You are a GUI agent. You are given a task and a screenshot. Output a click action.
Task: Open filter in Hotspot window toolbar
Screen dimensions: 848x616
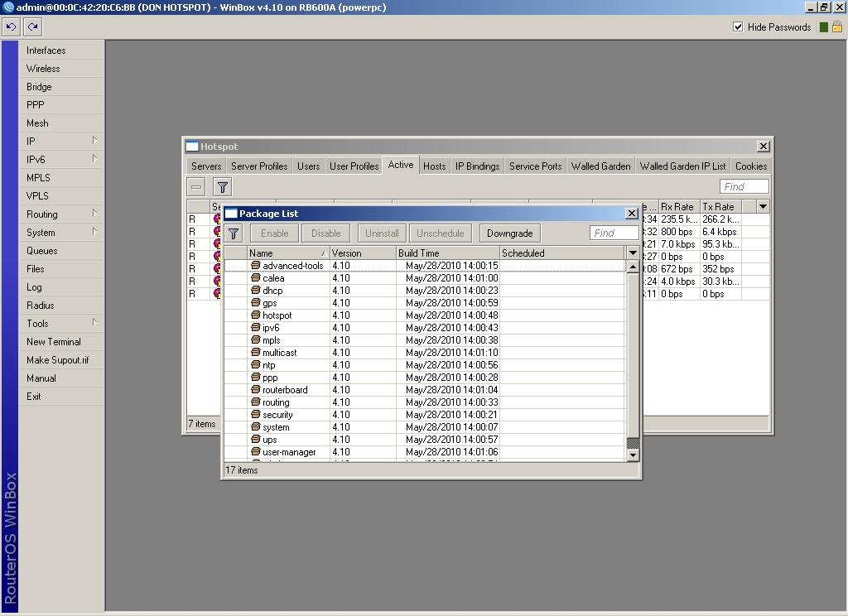click(x=222, y=187)
